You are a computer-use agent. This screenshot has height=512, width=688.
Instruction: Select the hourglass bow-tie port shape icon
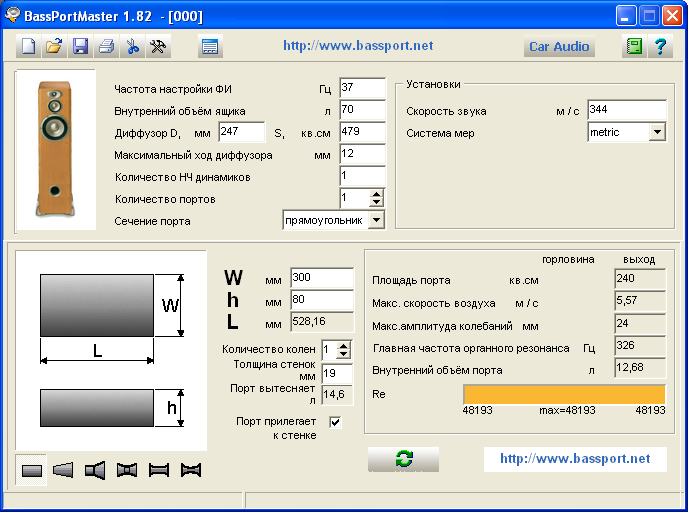(191, 470)
